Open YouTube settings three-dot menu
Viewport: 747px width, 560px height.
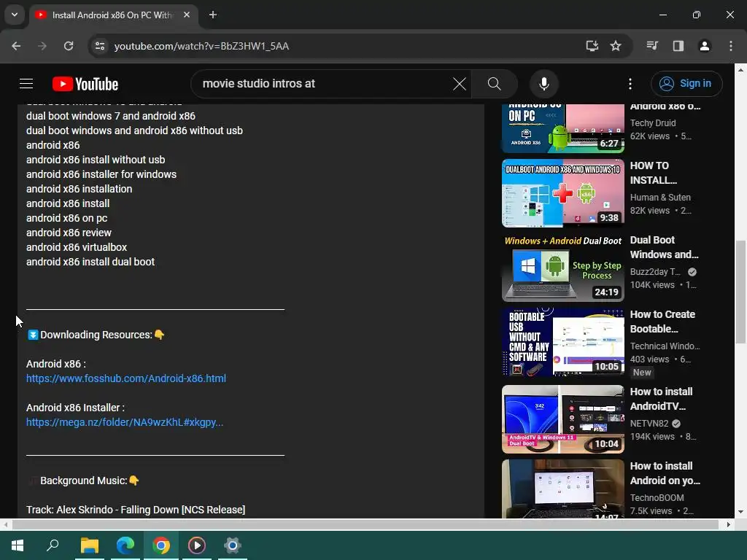(630, 84)
